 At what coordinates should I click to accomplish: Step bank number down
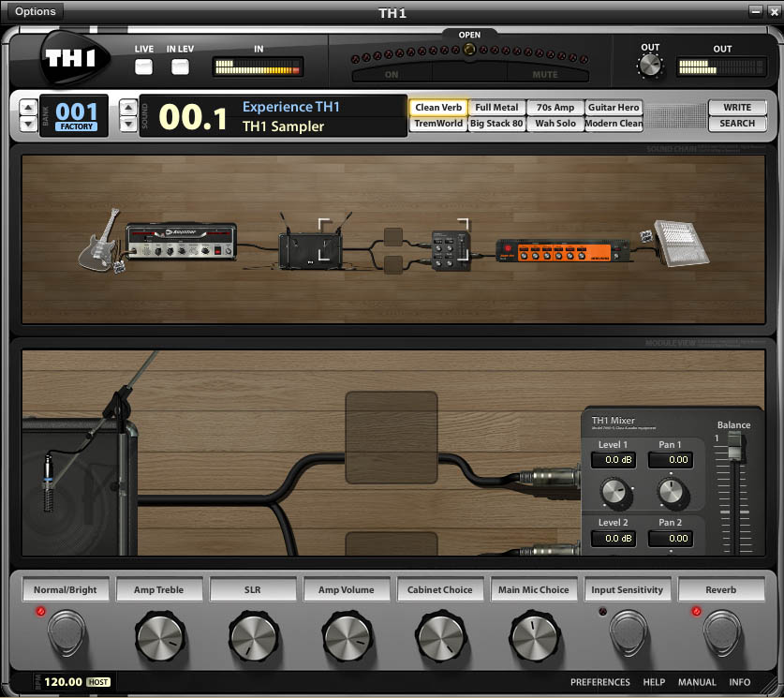pyautogui.click(x=28, y=123)
